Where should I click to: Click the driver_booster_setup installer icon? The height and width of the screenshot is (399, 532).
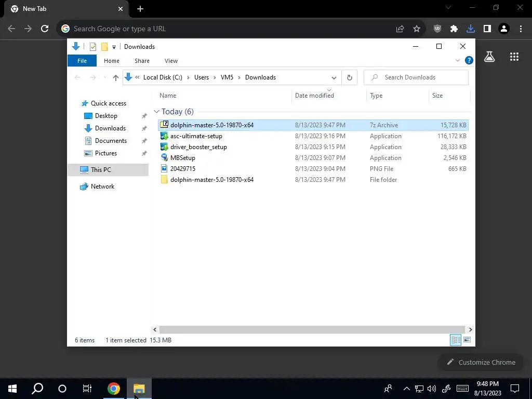[x=164, y=147]
